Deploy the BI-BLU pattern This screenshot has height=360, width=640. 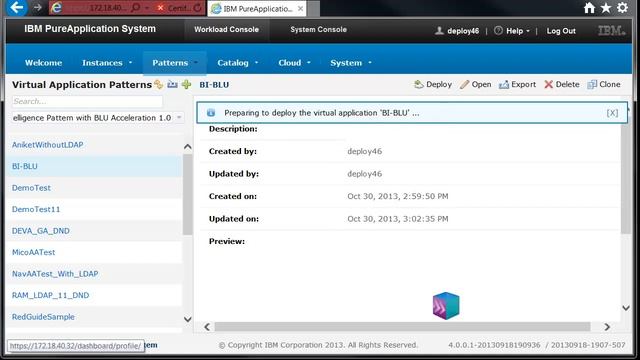(x=433, y=84)
